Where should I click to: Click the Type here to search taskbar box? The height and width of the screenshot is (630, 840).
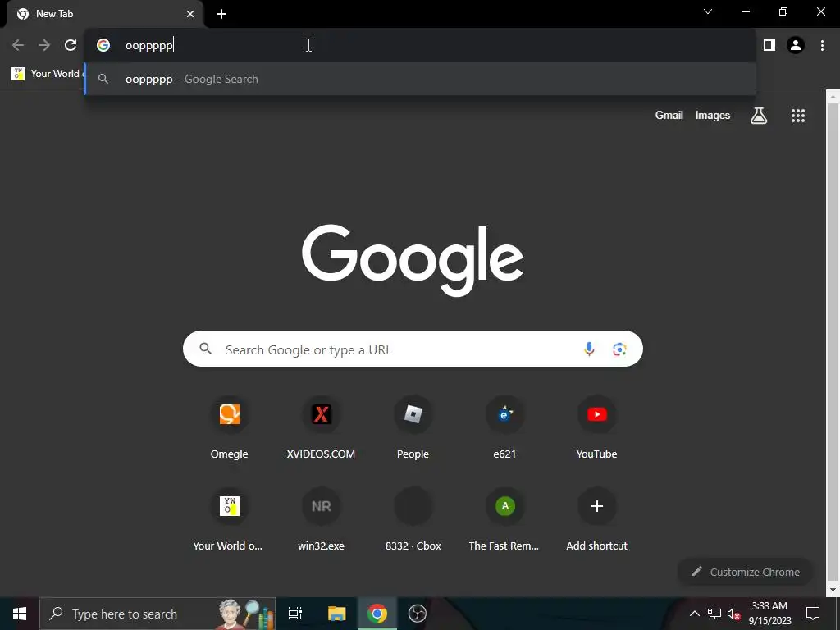157,614
